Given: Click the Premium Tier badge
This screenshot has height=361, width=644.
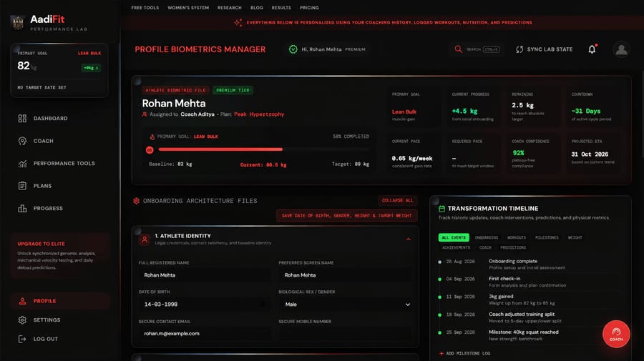Looking at the screenshot, I should click(x=233, y=90).
